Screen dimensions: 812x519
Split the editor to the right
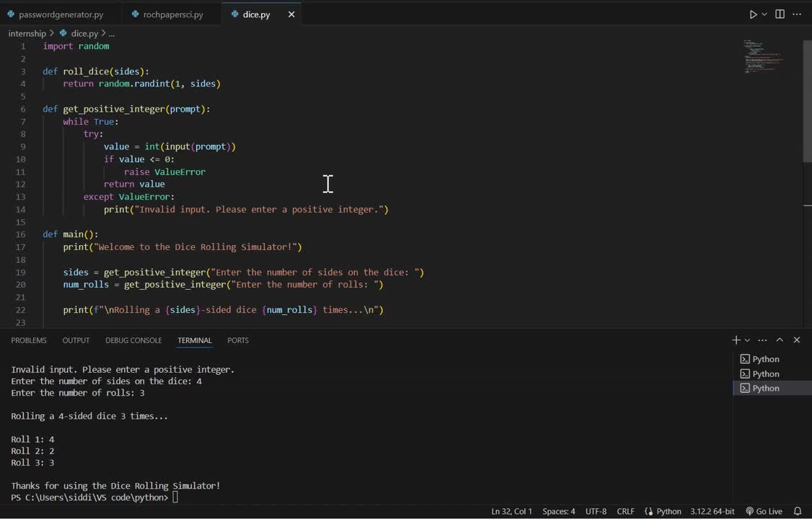point(780,14)
